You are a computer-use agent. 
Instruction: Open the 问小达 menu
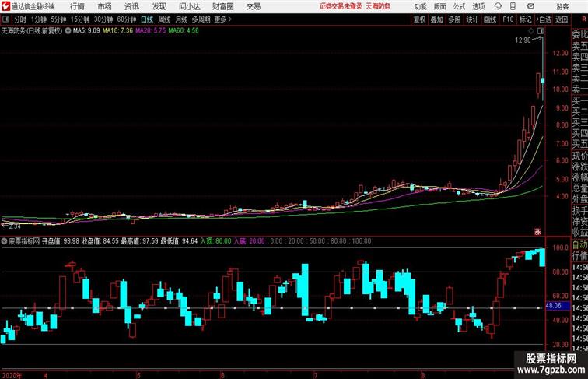[x=189, y=6]
